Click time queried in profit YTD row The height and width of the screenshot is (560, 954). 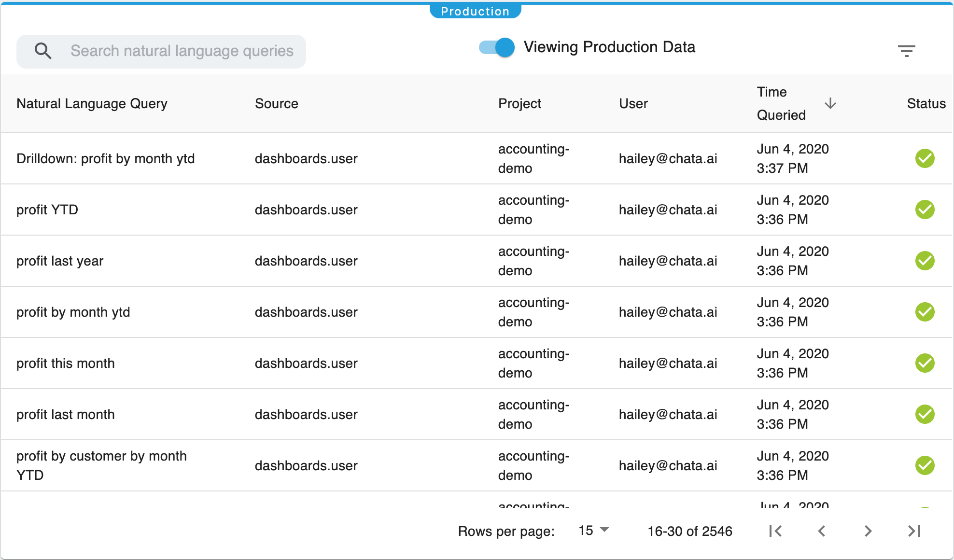click(793, 210)
